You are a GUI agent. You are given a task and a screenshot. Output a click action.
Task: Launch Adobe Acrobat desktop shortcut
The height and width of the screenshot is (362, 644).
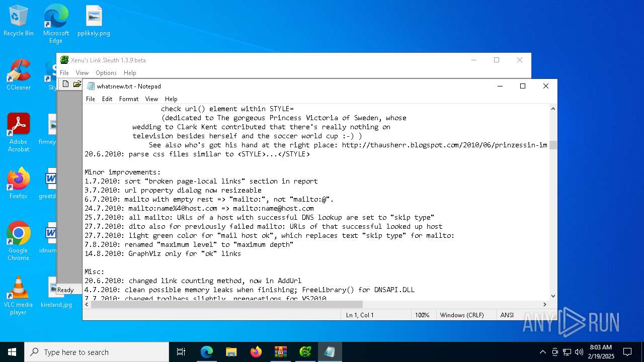click(19, 133)
